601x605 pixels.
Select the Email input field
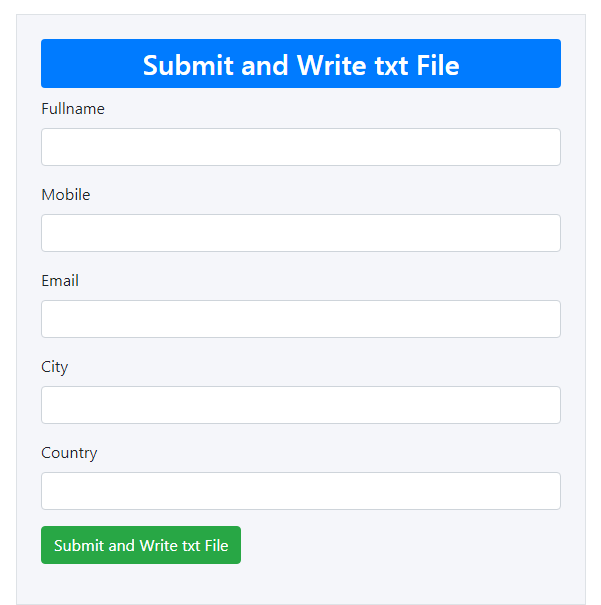click(300, 319)
